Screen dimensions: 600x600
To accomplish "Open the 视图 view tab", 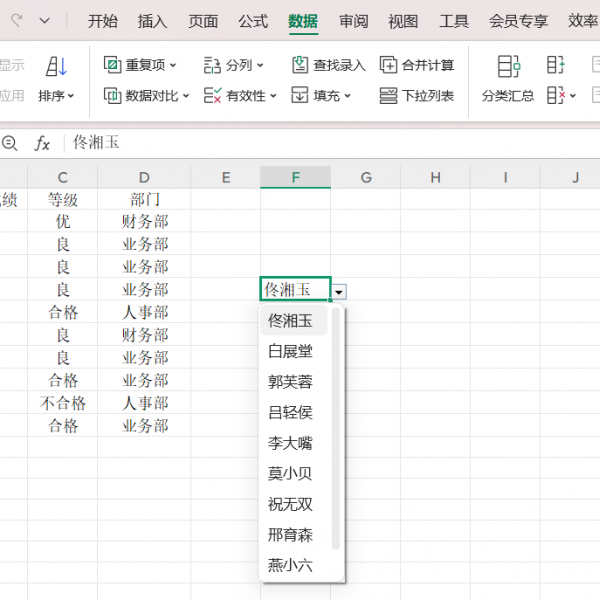I will point(403,21).
